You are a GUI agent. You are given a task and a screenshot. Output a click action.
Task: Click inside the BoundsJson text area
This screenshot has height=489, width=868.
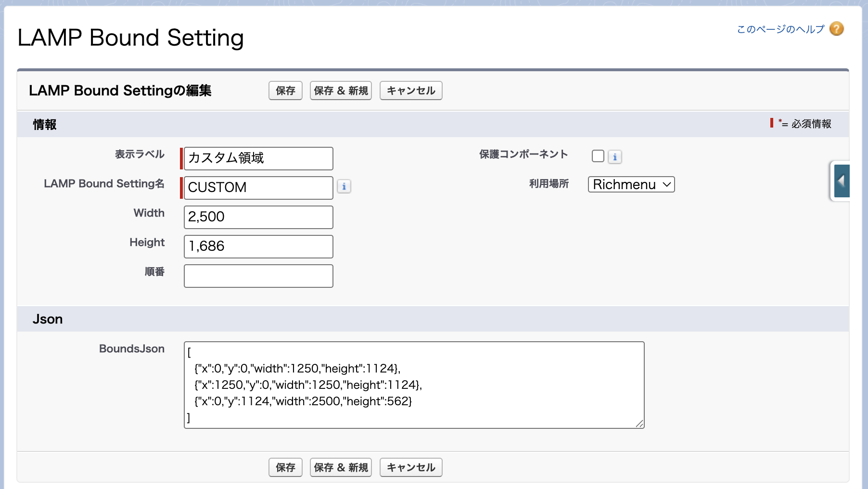click(414, 385)
